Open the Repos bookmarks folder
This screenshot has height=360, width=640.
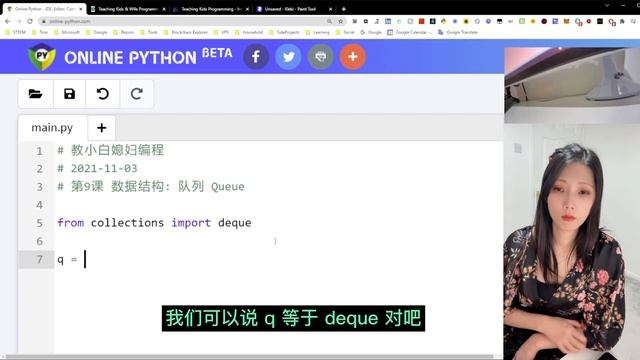pyautogui.click(x=124, y=32)
